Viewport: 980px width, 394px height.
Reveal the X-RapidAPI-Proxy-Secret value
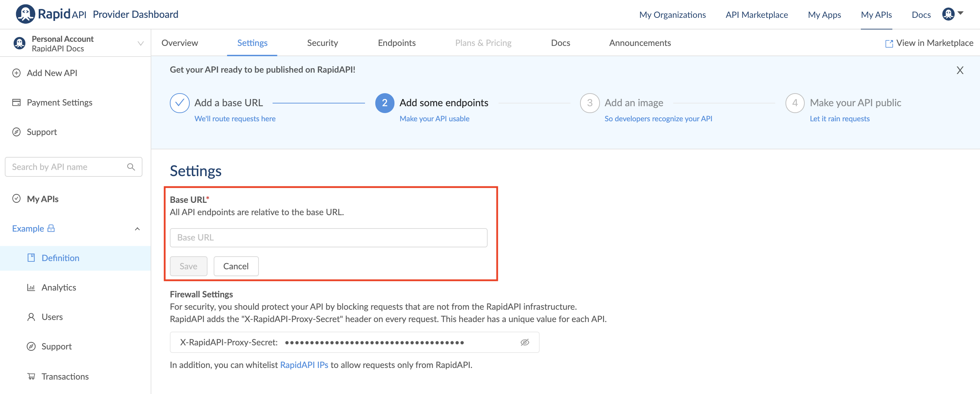[x=525, y=342]
